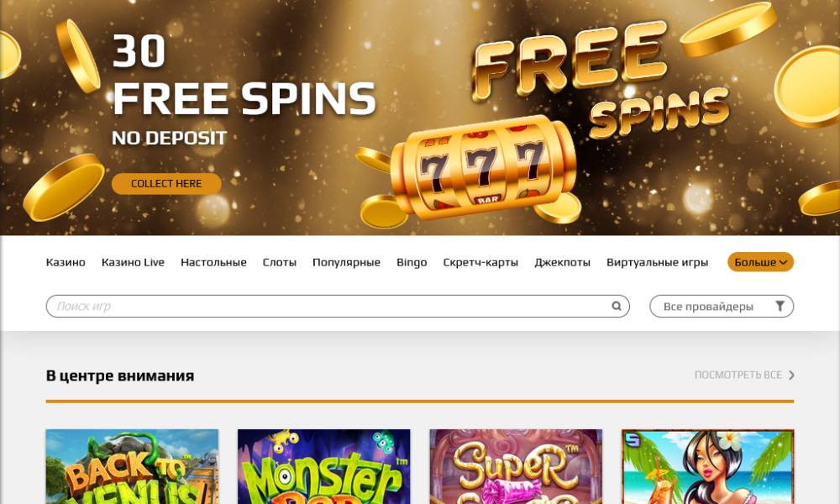Click the COLLECT HERE button

[166, 184]
